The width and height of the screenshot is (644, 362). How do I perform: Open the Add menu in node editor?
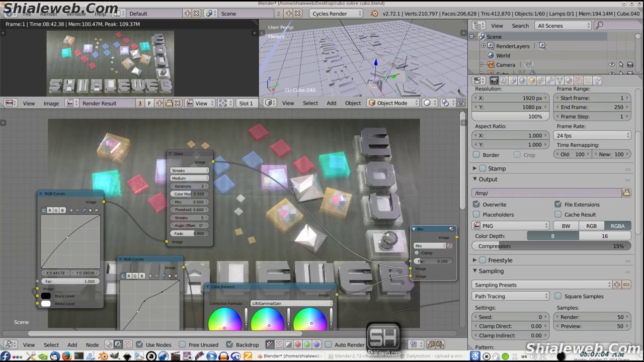tap(72, 344)
